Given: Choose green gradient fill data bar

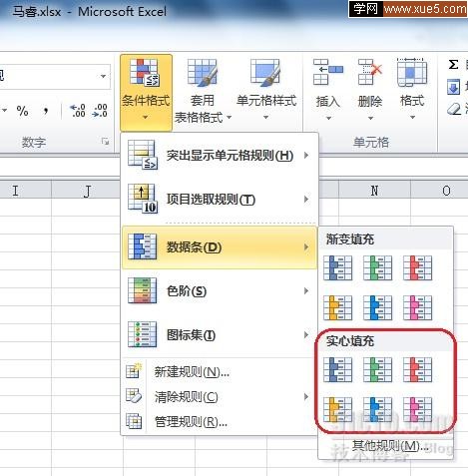Looking at the screenshot, I should pos(377,268).
